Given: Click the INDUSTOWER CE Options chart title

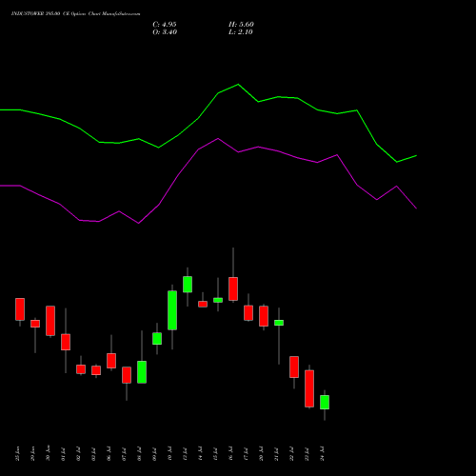Looking at the screenshot, I should (75, 14).
